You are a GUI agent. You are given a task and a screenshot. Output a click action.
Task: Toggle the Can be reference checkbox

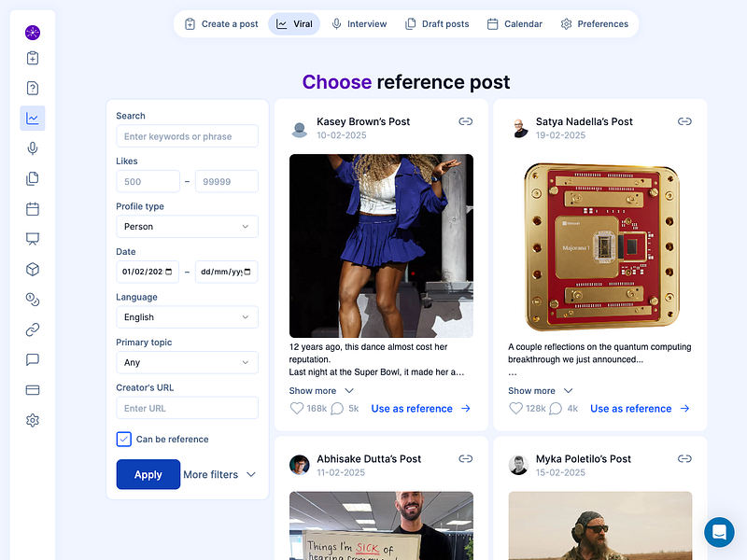[124, 439]
